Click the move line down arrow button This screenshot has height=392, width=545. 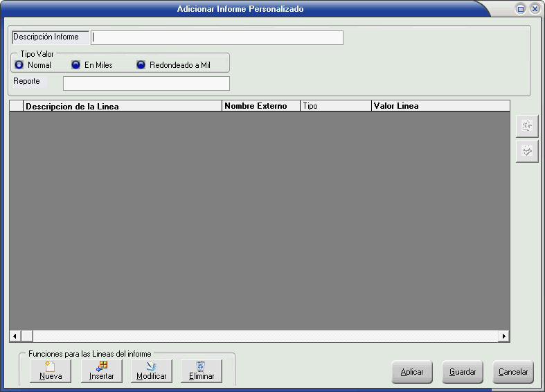click(x=527, y=151)
